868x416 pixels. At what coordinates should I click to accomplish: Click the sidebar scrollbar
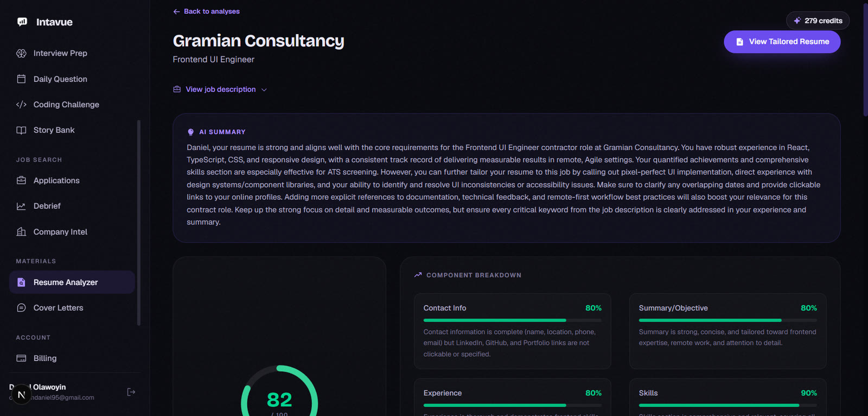[139, 223]
